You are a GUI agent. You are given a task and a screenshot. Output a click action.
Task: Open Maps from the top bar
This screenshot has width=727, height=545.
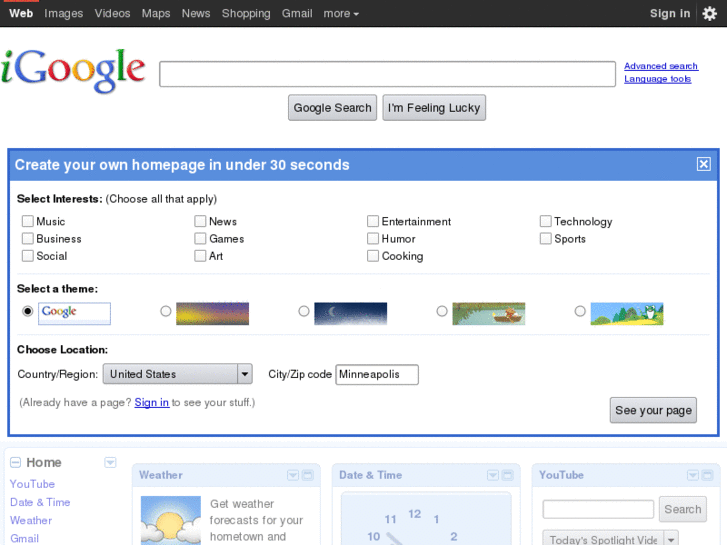coord(156,13)
